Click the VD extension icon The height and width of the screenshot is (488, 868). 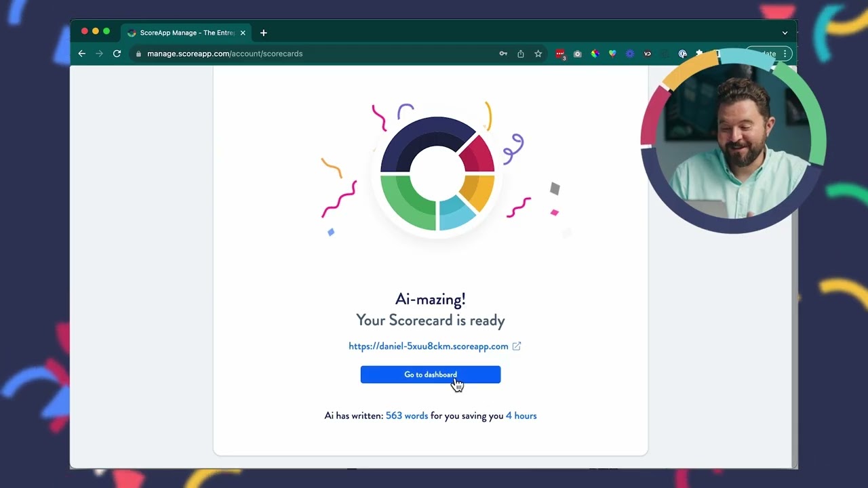648,54
